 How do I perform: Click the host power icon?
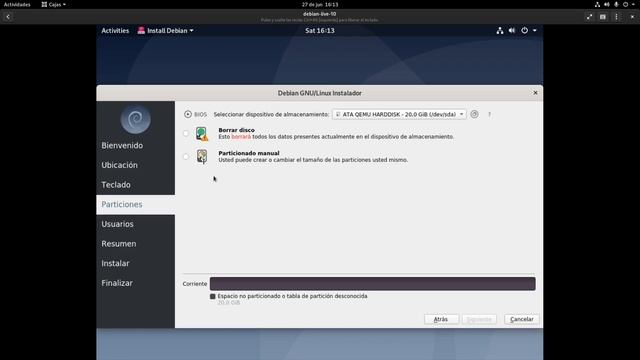tap(625, 4)
